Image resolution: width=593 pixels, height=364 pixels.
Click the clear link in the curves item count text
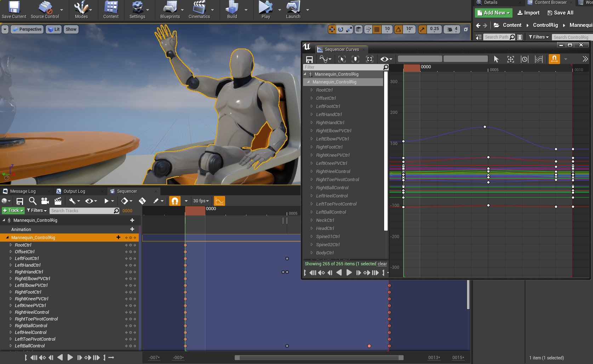pos(382,264)
